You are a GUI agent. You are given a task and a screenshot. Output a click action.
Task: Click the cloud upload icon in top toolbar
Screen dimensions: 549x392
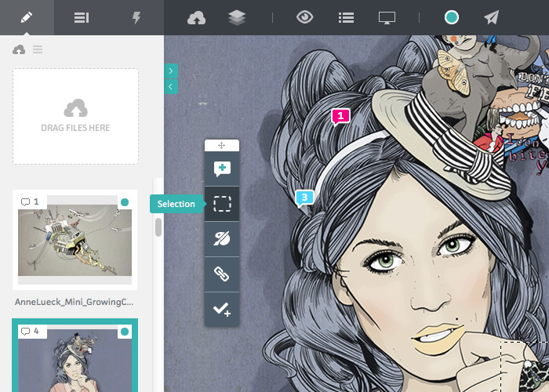tap(196, 17)
